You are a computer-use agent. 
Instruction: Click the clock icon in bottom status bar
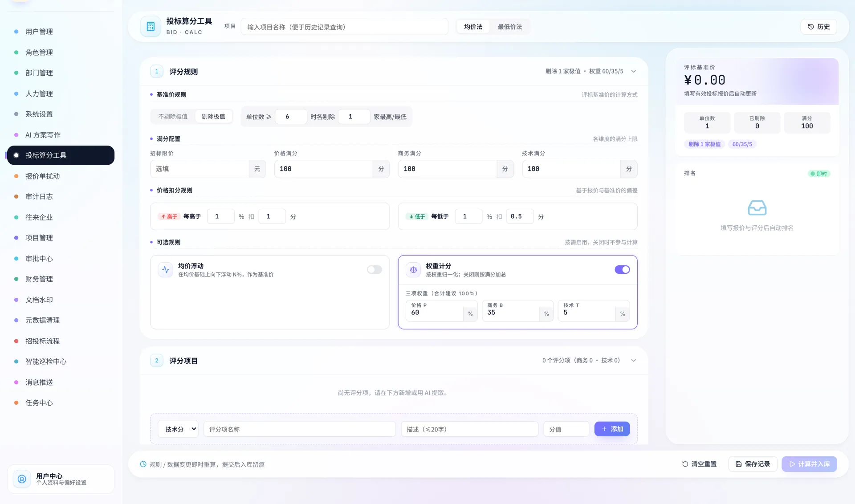point(143,464)
